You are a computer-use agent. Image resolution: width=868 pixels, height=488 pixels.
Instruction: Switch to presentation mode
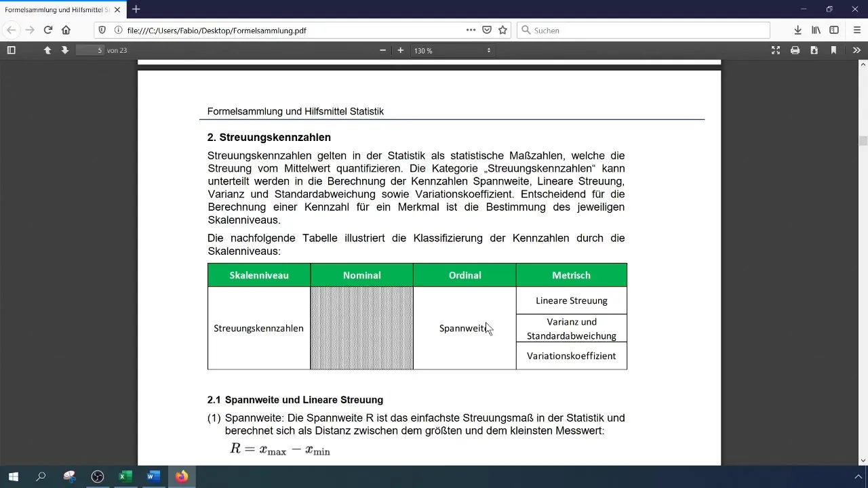click(776, 50)
